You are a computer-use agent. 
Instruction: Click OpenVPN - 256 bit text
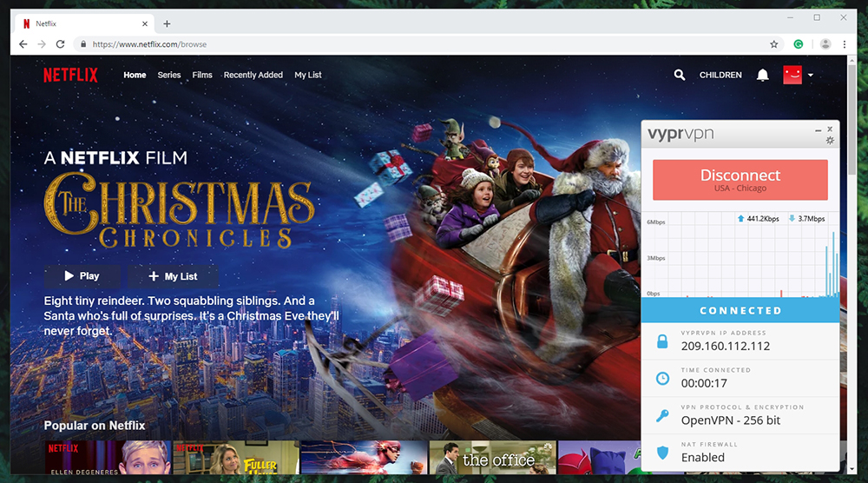(730, 420)
